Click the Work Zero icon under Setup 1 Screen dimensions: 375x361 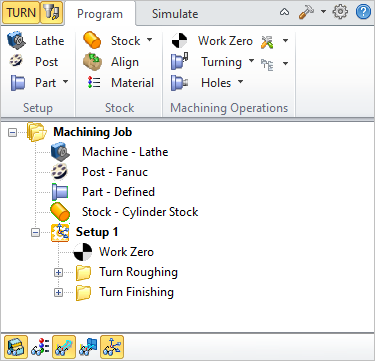[x=83, y=252]
